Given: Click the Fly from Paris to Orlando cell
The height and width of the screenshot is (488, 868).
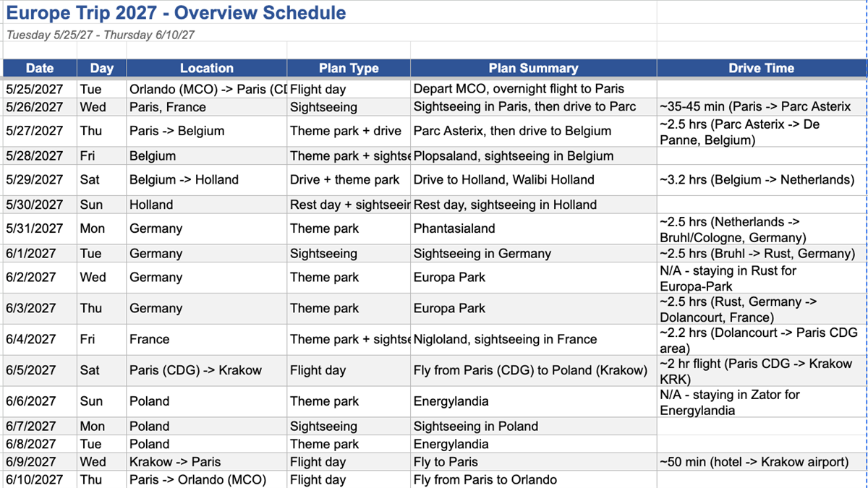Looking at the screenshot, I should 534,479.
